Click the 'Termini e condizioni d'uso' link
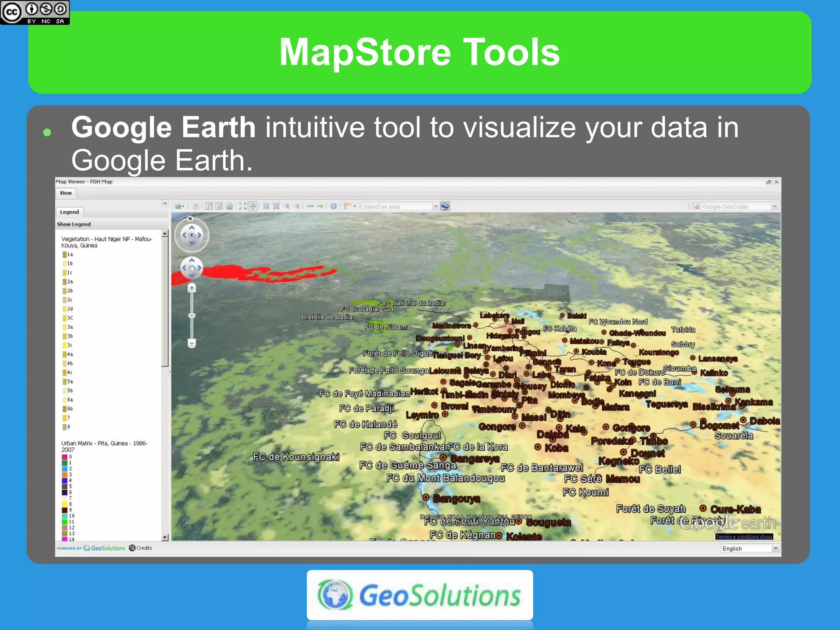Image resolution: width=840 pixels, height=630 pixels. [744, 537]
